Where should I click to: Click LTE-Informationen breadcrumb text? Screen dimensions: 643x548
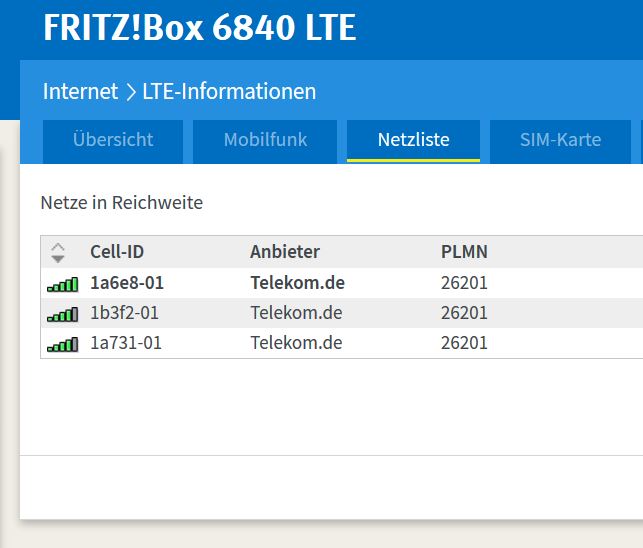pyautogui.click(x=229, y=91)
